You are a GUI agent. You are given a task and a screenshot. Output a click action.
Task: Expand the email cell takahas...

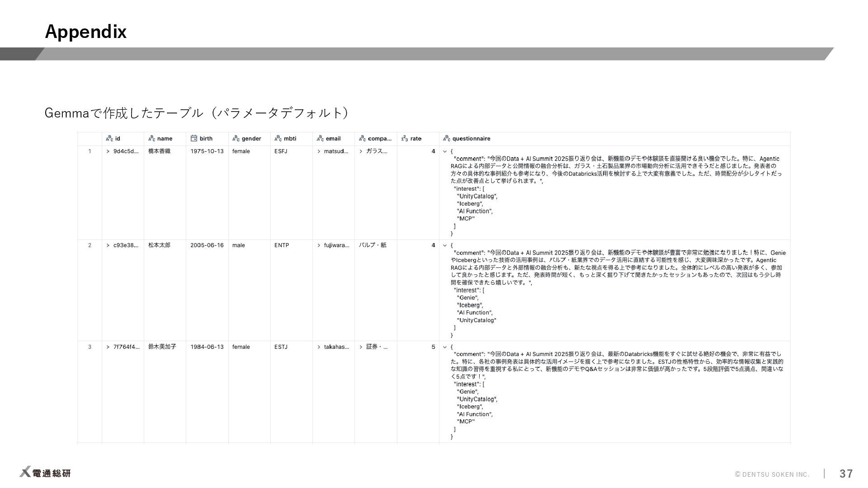coord(319,347)
